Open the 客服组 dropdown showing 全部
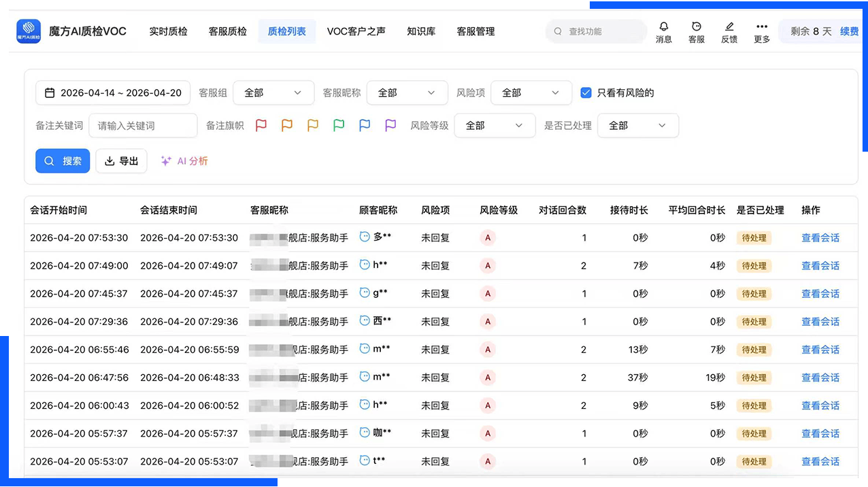 273,93
